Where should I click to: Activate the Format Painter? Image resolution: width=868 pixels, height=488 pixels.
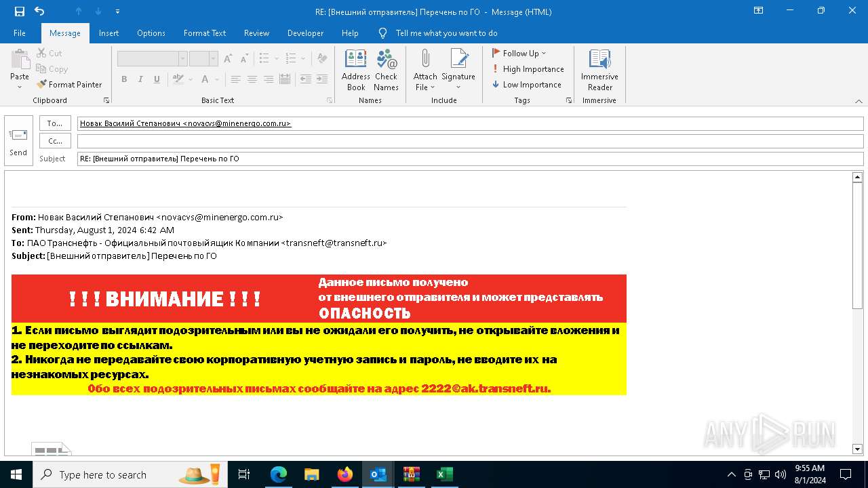(x=69, y=85)
